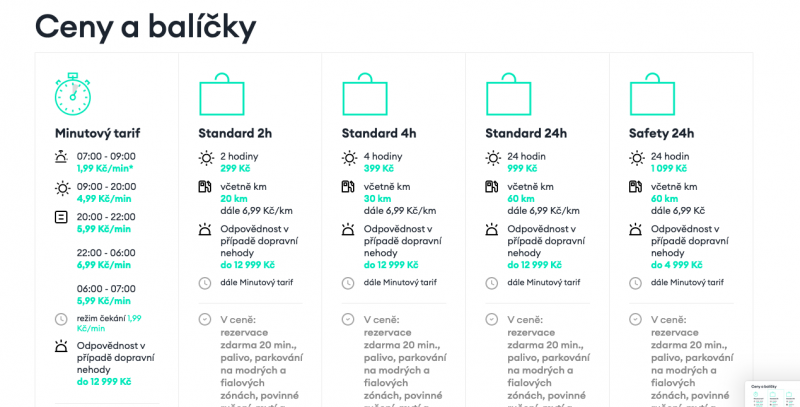Click the Ceny a balíčky page title
Image resolution: width=800 pixels, height=407 pixels.
[x=145, y=28]
